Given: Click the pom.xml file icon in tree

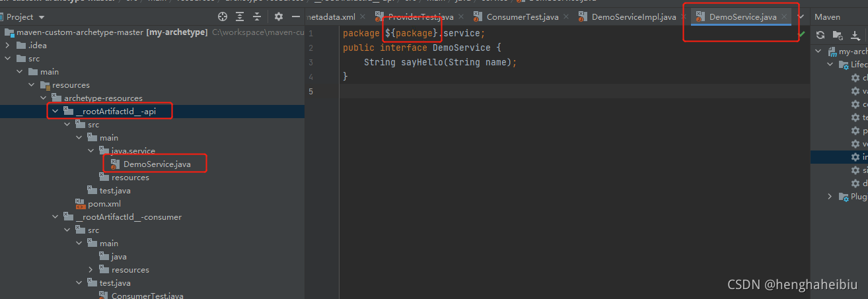Looking at the screenshot, I should pos(81,203).
